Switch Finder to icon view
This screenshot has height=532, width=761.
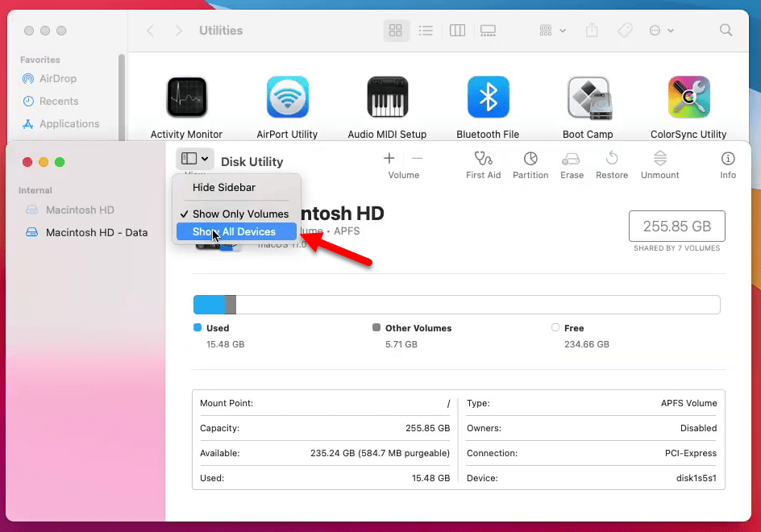396,31
